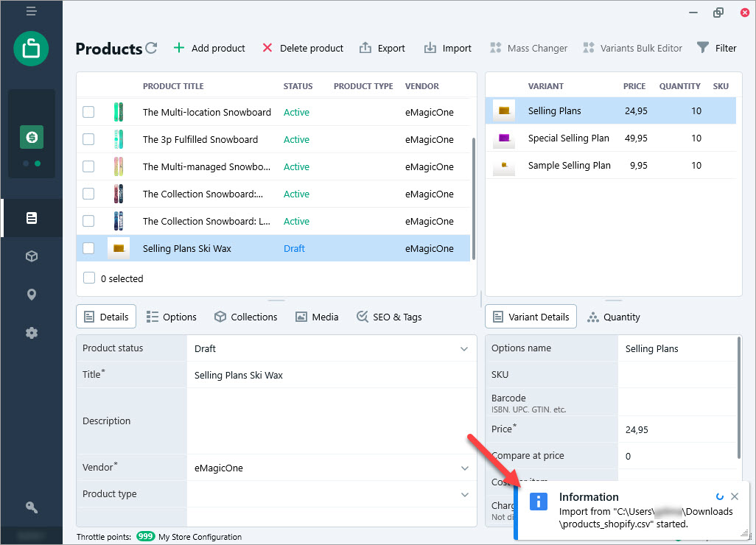Check The Multi-managed Snowboard checkbox
Screen dimensions: 756x545
pyautogui.click(x=88, y=166)
